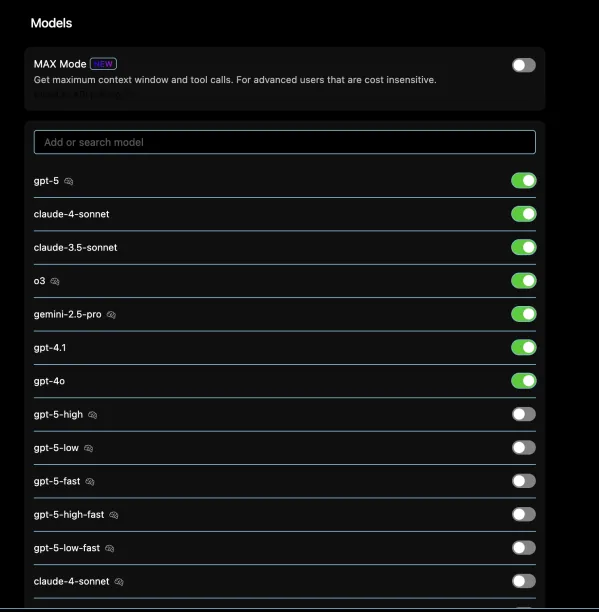The image size is (599, 612).
Task: Turn off claude-3.5-sonnet toggle
Action: tap(524, 247)
